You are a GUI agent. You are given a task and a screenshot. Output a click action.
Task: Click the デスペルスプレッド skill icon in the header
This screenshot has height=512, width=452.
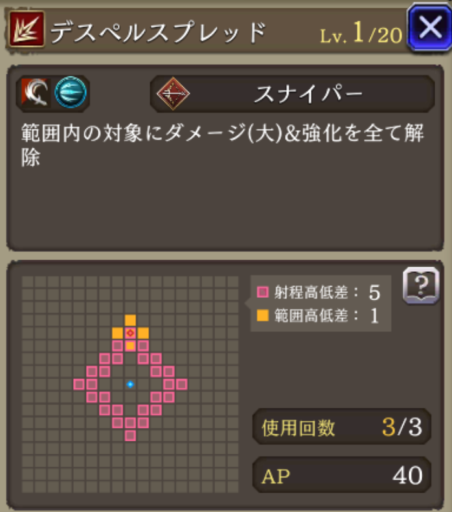tap(27, 29)
